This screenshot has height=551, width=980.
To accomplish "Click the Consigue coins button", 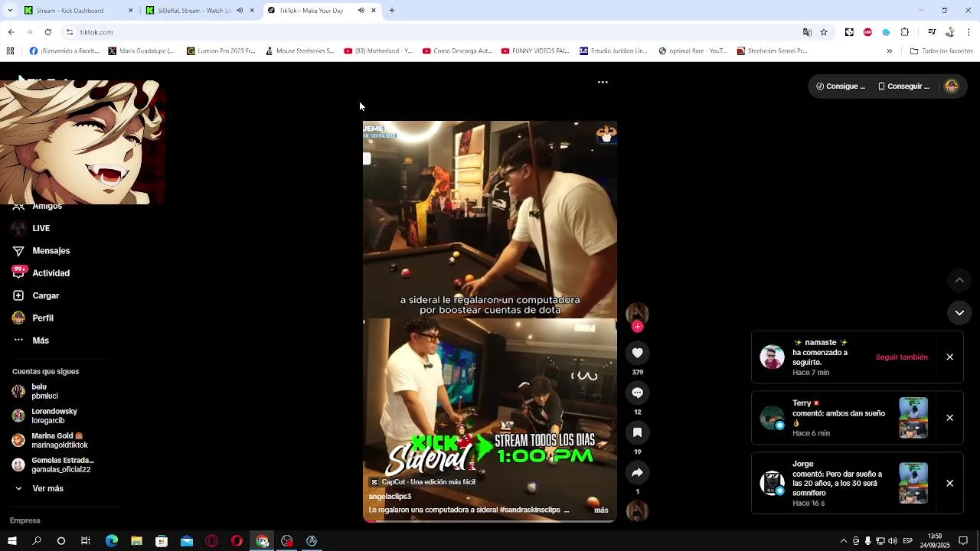I will point(840,86).
